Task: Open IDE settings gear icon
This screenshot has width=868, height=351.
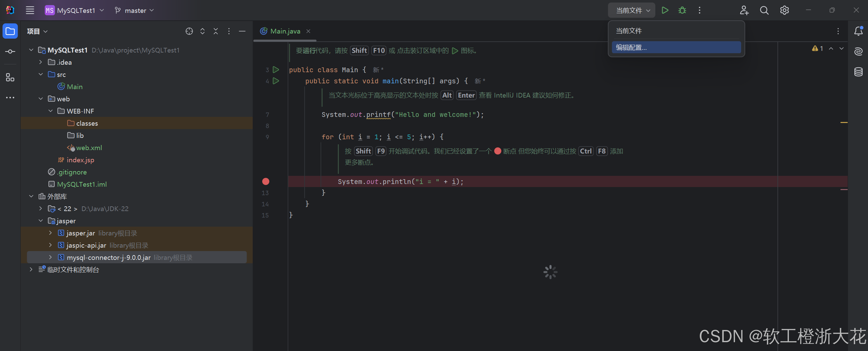Action: click(784, 10)
